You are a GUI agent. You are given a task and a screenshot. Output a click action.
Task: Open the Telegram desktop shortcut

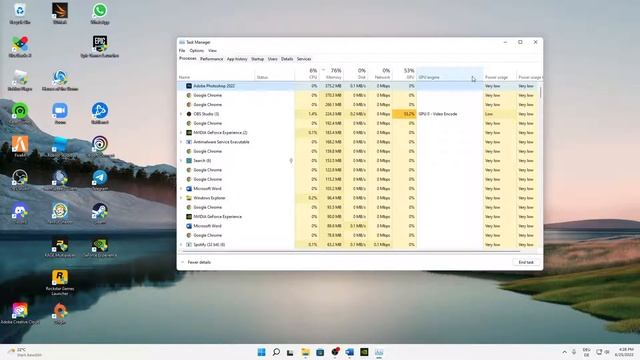[100, 180]
